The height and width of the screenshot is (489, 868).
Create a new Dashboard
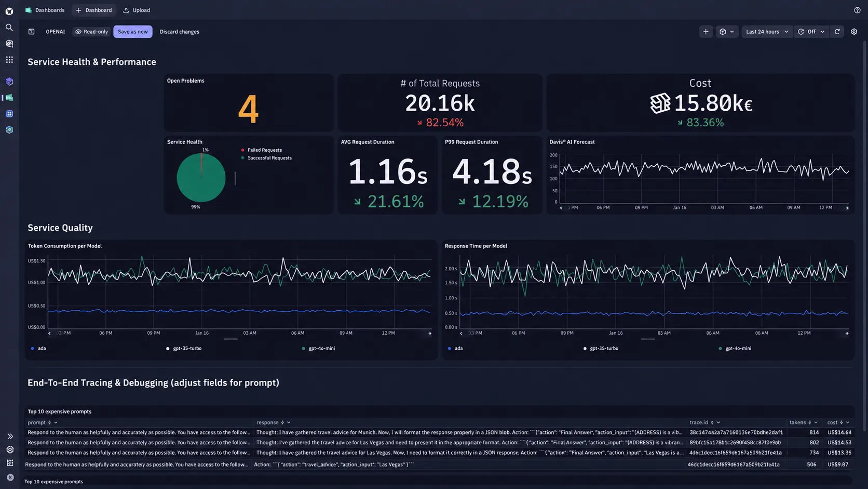pyautogui.click(x=94, y=10)
